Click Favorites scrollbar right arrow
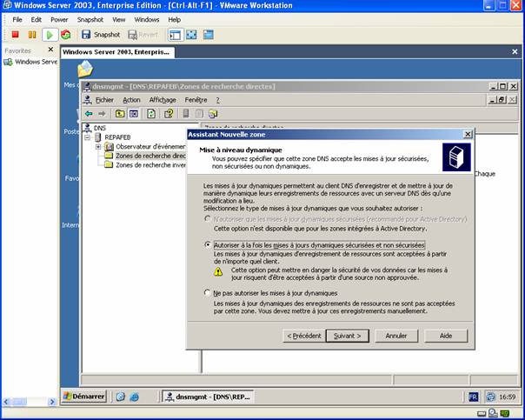 pos(52,402)
